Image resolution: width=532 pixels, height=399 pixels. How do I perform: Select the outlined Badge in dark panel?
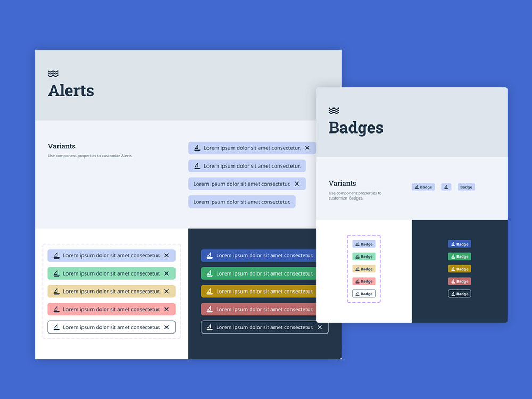[460, 294]
